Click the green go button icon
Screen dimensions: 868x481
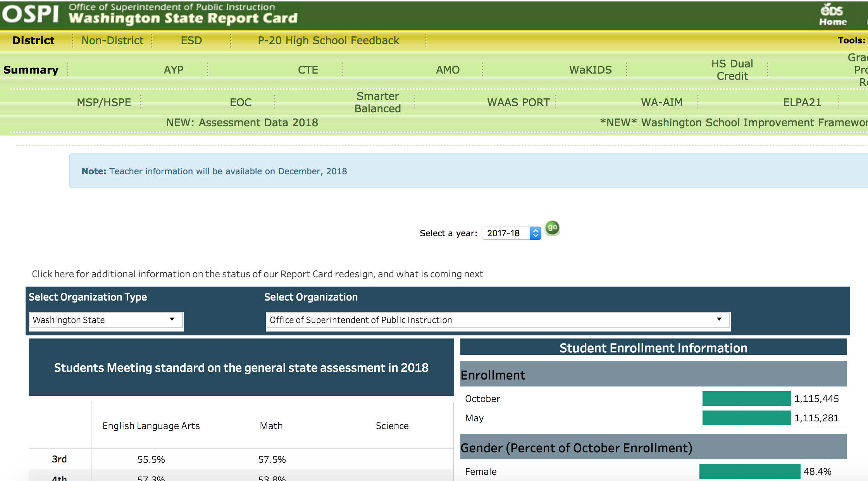pos(552,228)
